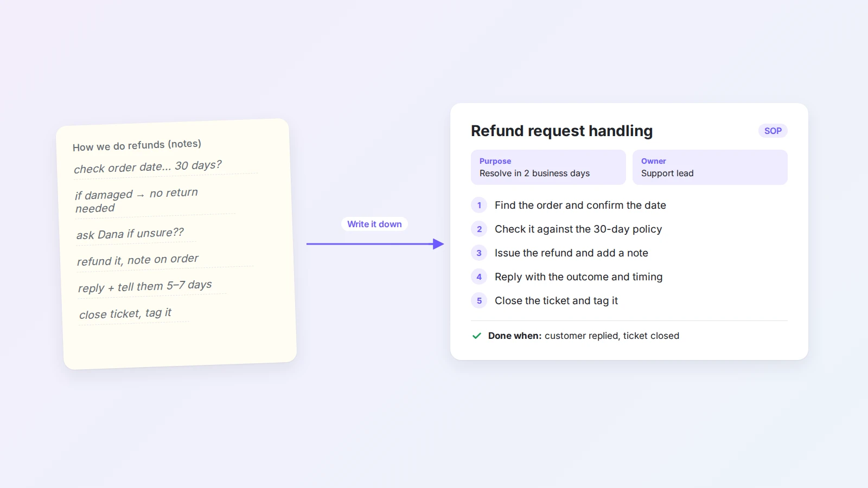Image resolution: width=868 pixels, height=488 pixels.
Task: Click the purple arrow head
Action: [x=438, y=244]
